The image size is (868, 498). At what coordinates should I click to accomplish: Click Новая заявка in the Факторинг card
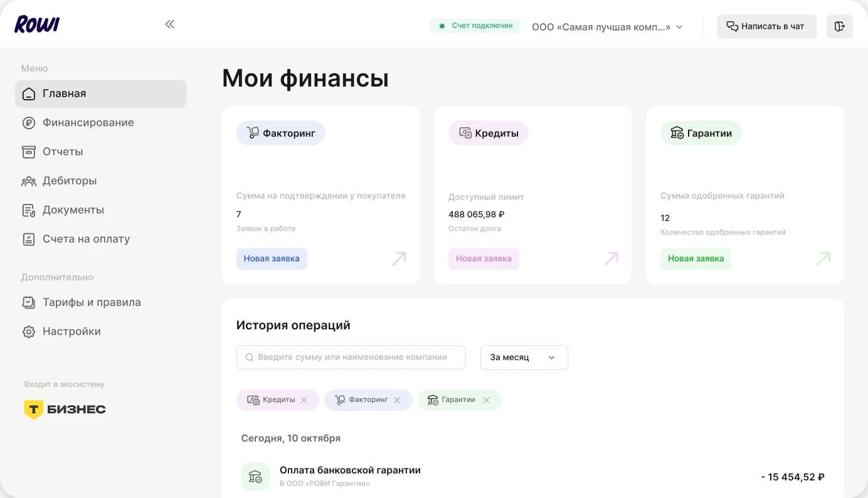272,259
